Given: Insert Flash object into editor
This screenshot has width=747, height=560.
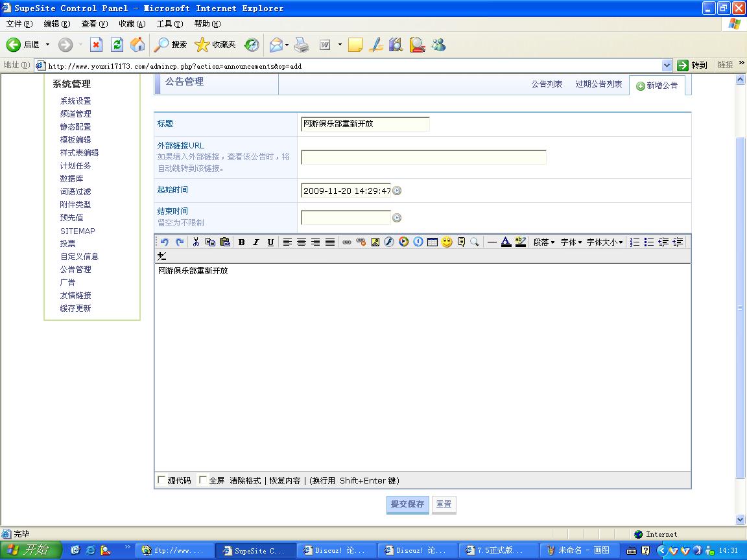Looking at the screenshot, I should 389,242.
